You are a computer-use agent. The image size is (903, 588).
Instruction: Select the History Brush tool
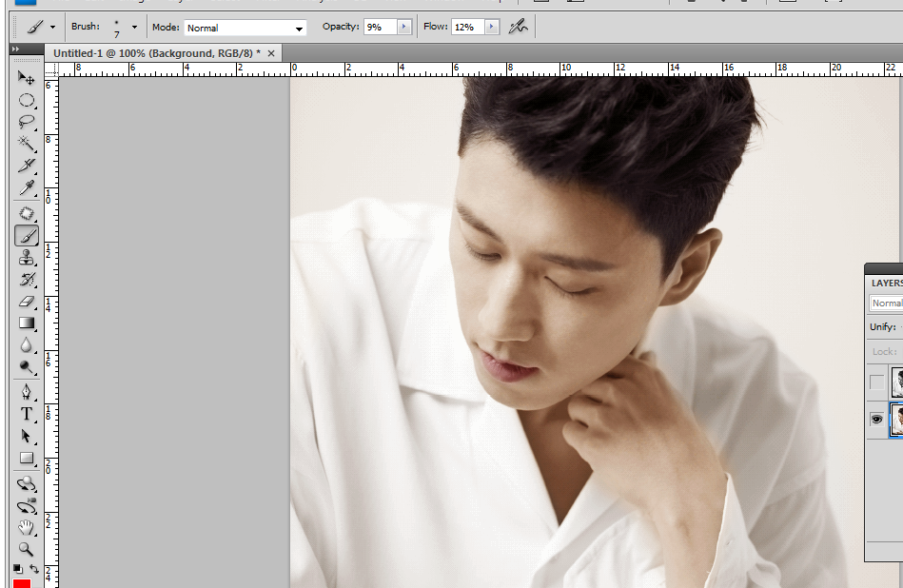point(26,280)
